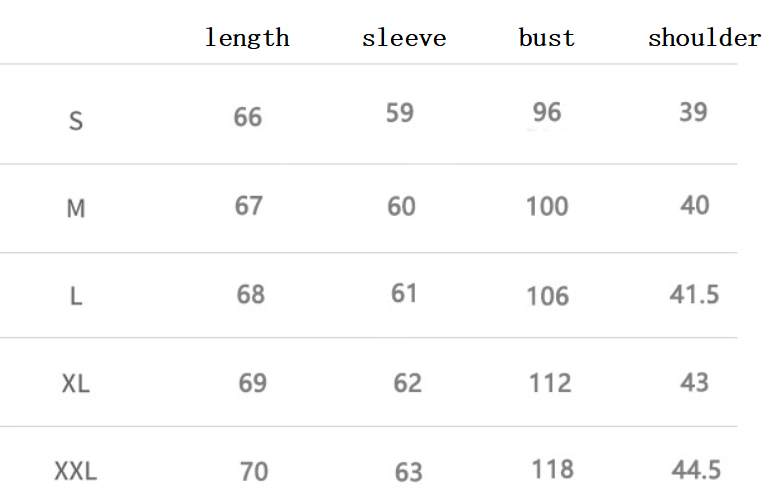Click the S length value 66
Image resolution: width=770 pixels, height=502 pixels.
point(248,118)
